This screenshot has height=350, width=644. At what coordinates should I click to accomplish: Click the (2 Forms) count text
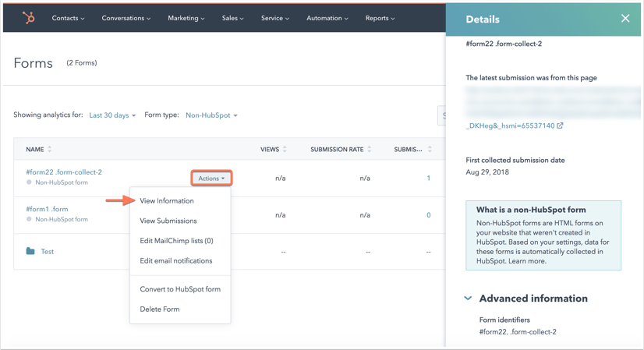click(82, 63)
